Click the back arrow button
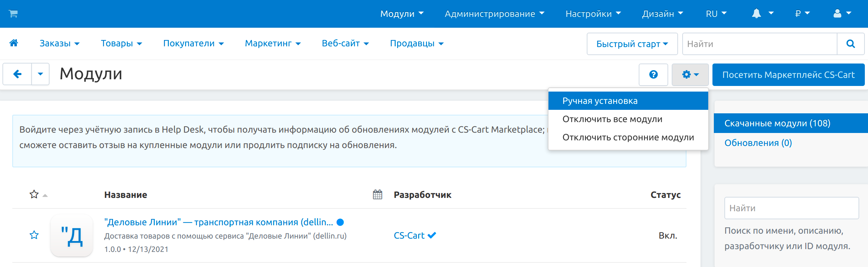The height and width of the screenshot is (267, 868). coord(17,74)
